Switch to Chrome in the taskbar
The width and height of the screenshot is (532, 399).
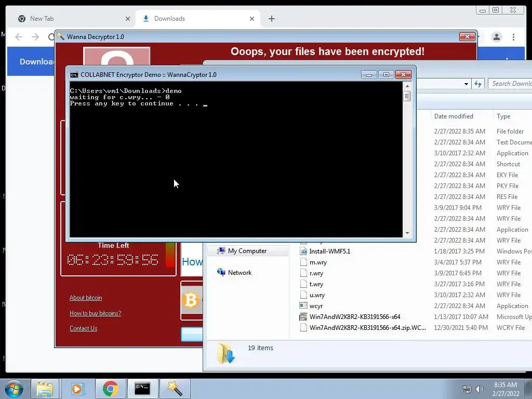pyautogui.click(x=110, y=389)
